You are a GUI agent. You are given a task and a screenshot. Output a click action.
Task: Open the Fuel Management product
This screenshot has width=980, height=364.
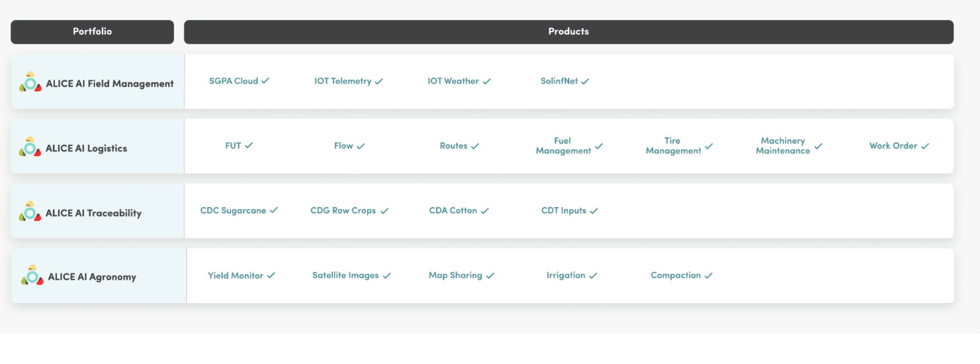(x=563, y=145)
